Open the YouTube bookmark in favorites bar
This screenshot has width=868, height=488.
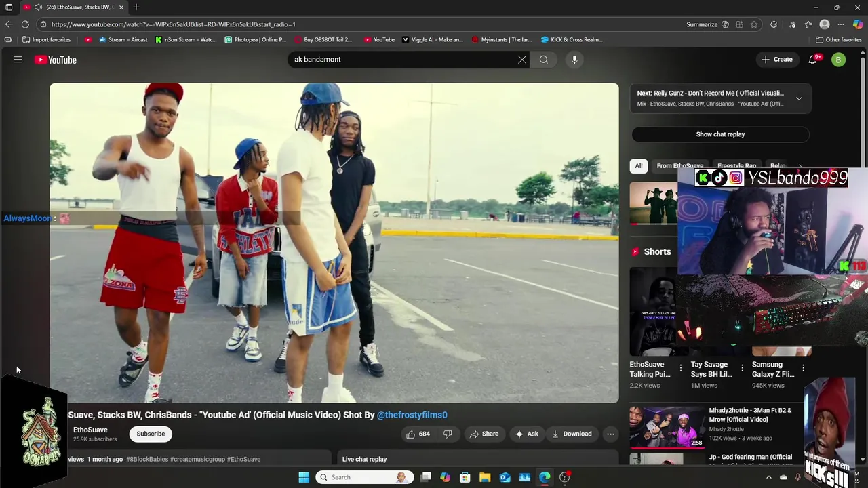click(x=379, y=39)
